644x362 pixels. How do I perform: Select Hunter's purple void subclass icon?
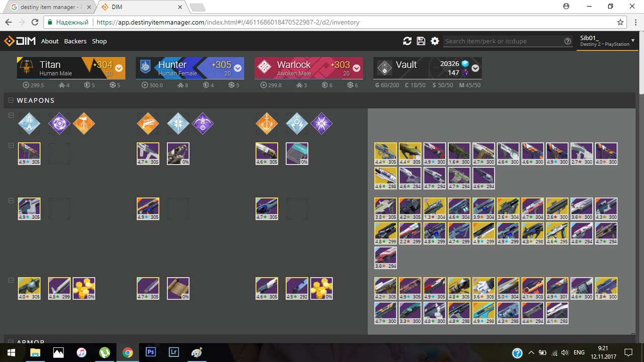click(202, 124)
